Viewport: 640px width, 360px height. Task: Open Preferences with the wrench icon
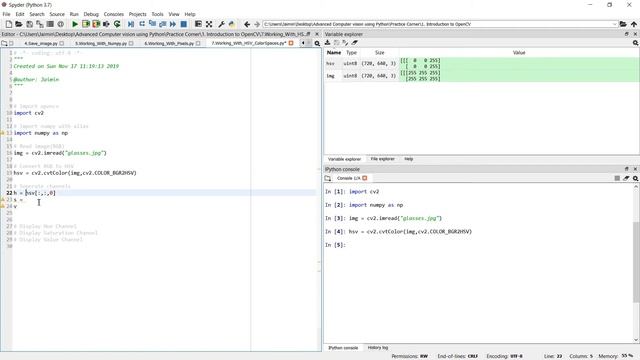click(221, 24)
